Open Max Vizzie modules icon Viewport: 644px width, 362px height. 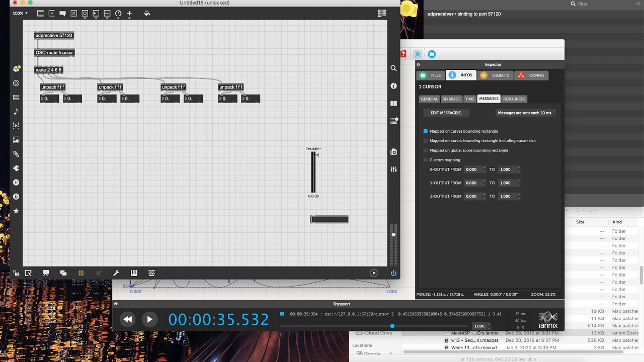pos(16,183)
